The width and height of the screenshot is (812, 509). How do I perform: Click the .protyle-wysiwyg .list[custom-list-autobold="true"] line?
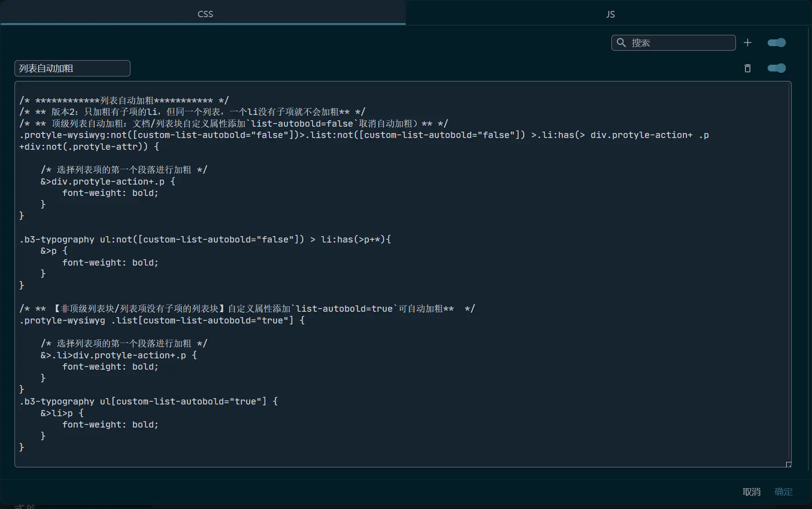[162, 320]
